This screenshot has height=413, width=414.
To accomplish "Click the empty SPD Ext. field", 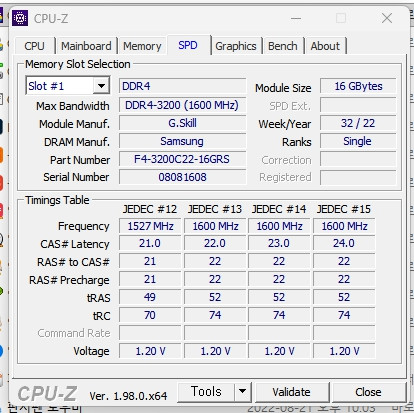I will coord(358,105).
